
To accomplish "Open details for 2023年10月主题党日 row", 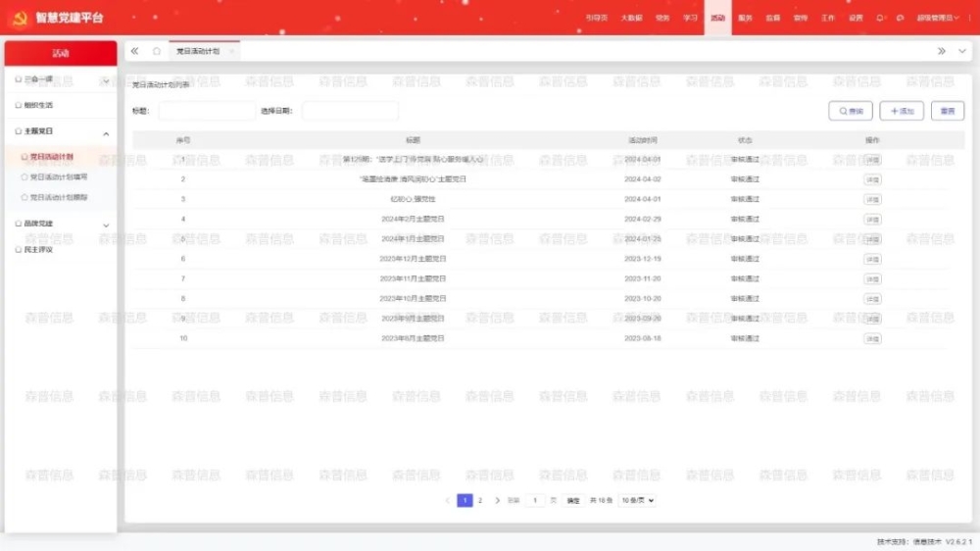I will tap(872, 299).
